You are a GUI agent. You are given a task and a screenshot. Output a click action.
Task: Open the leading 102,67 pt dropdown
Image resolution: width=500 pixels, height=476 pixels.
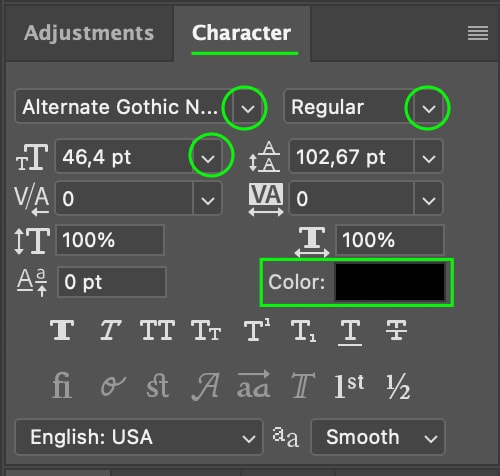click(429, 158)
